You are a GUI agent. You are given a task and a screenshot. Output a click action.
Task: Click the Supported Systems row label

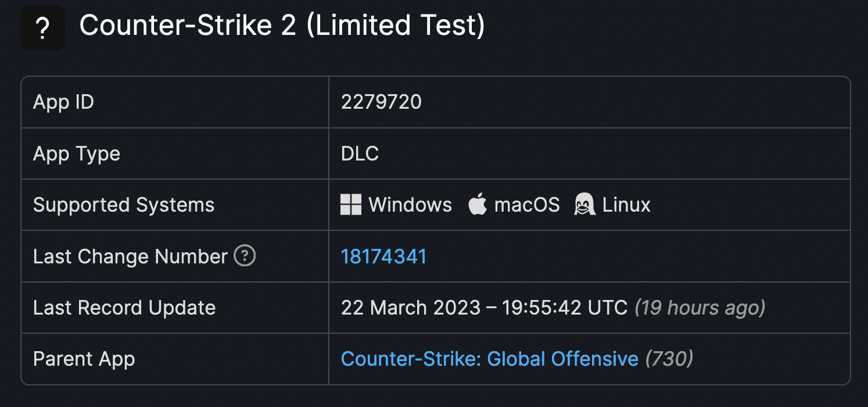coord(124,205)
